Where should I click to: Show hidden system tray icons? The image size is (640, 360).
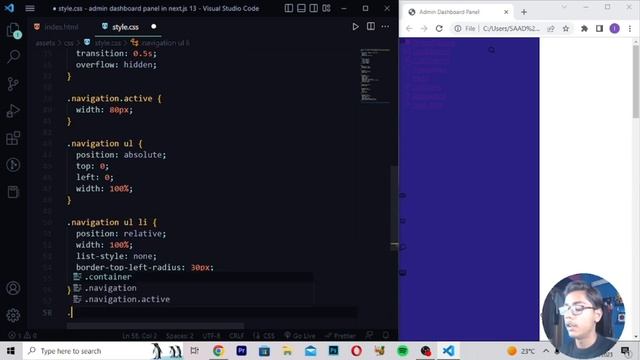click(x=546, y=351)
